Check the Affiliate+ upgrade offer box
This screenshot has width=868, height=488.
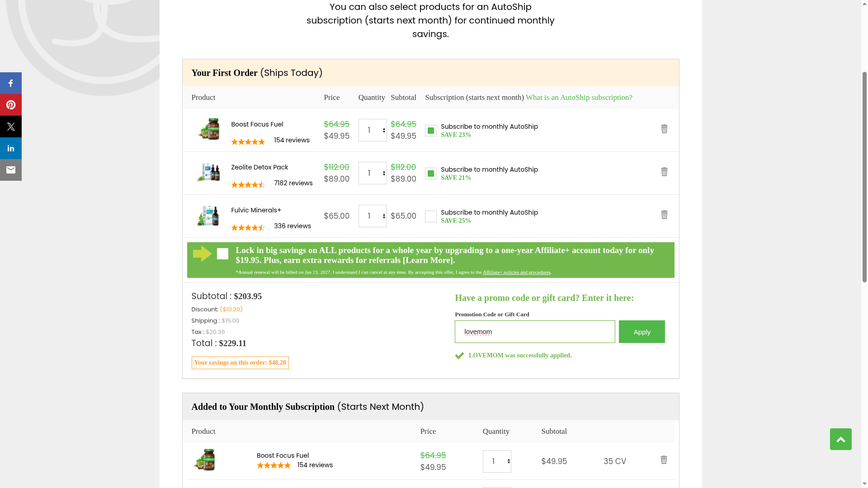click(222, 254)
